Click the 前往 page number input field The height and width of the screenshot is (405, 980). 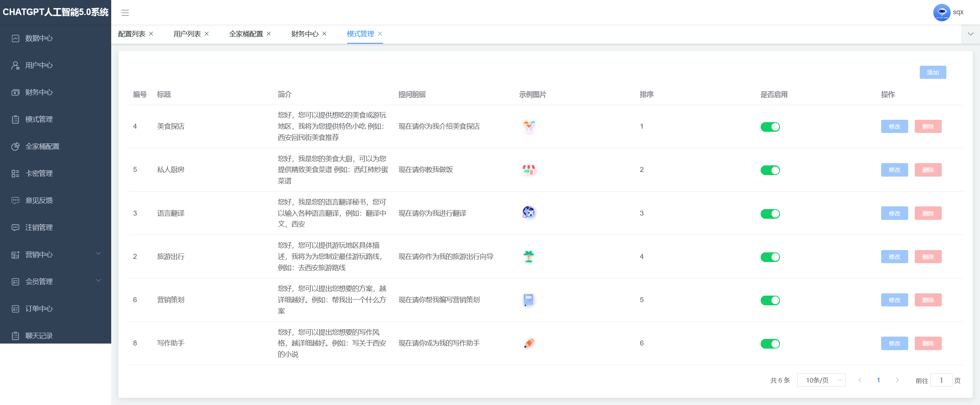[x=941, y=380]
